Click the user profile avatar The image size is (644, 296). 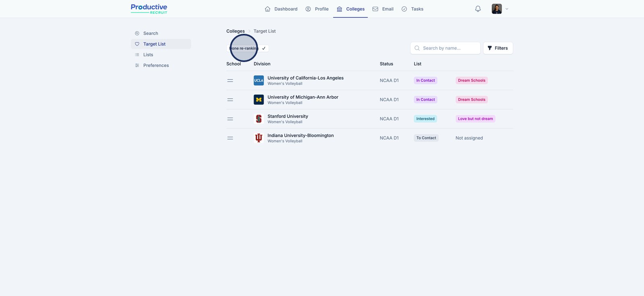pos(497,9)
